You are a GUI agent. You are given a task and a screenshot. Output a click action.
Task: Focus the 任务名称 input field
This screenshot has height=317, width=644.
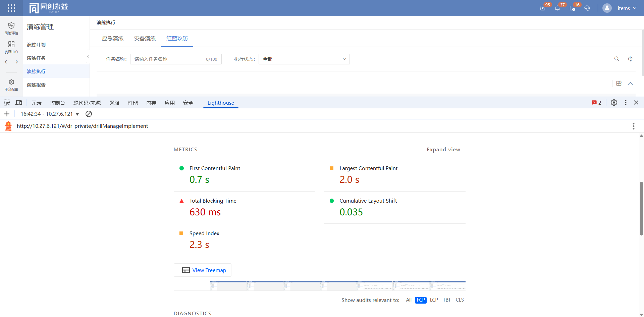pyautogui.click(x=176, y=59)
